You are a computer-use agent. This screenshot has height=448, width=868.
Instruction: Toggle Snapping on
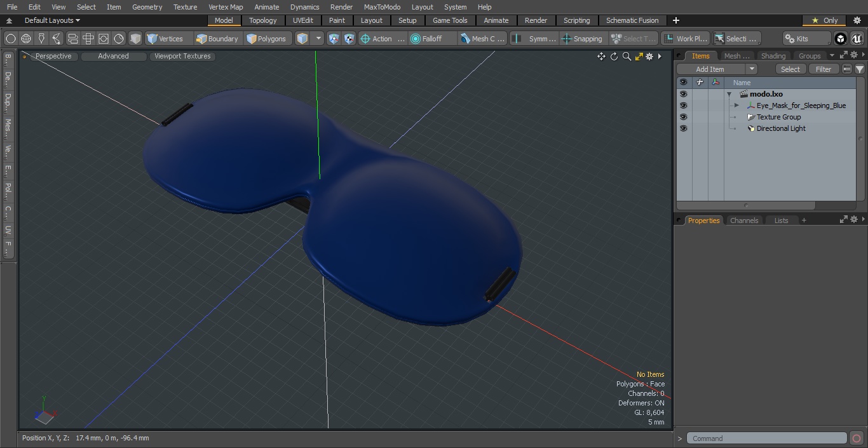(583, 39)
